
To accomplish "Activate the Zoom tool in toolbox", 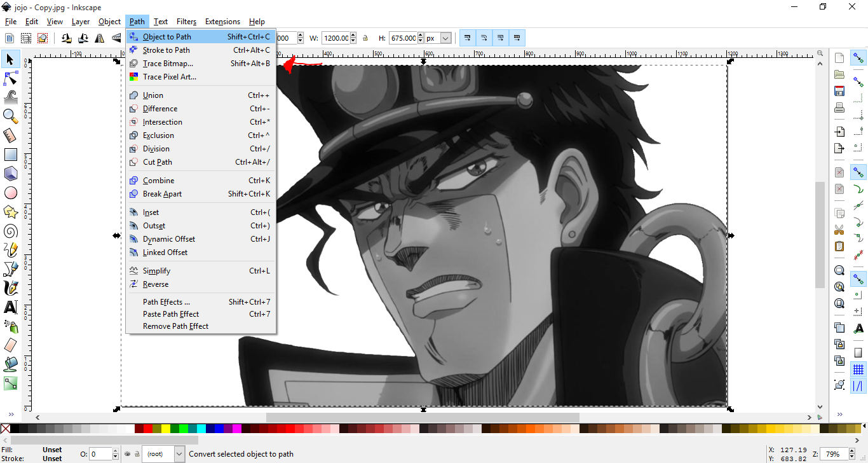I will pos(11,116).
